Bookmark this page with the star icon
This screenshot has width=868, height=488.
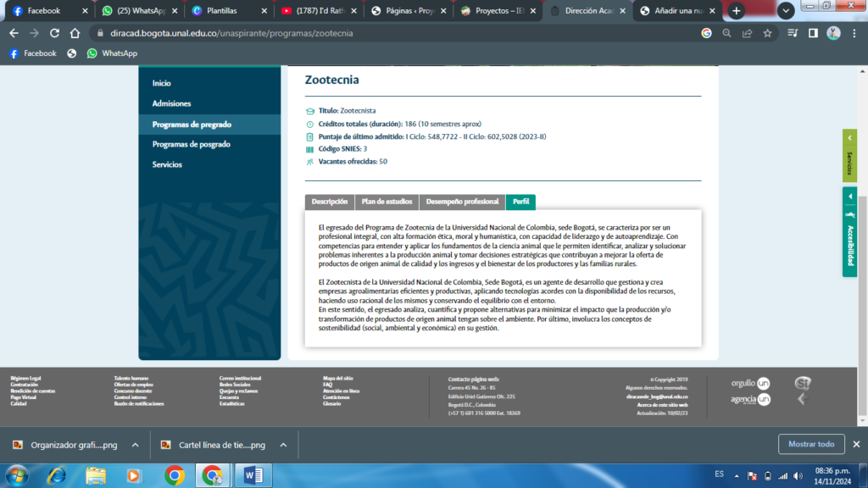click(768, 33)
